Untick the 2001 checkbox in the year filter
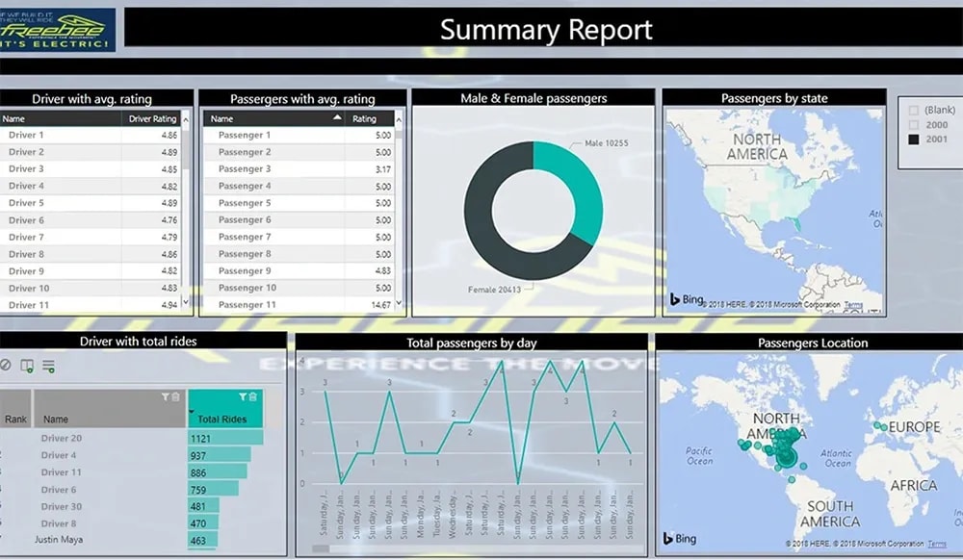 coord(914,140)
